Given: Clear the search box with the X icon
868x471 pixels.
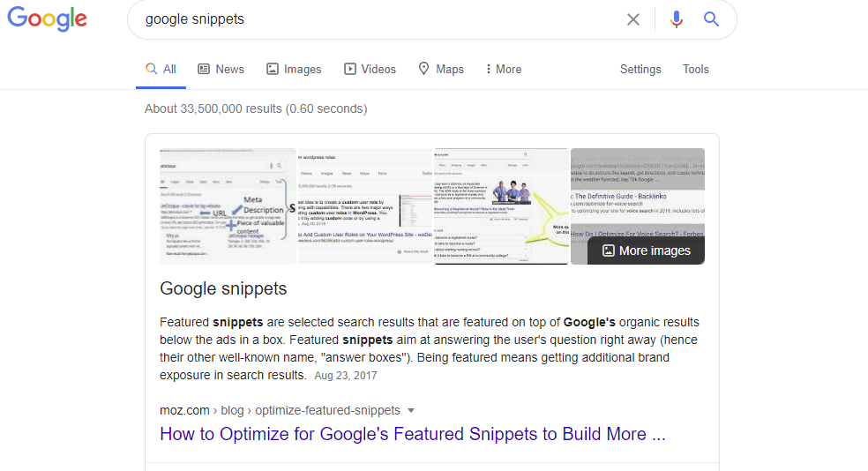Looking at the screenshot, I should coord(632,19).
